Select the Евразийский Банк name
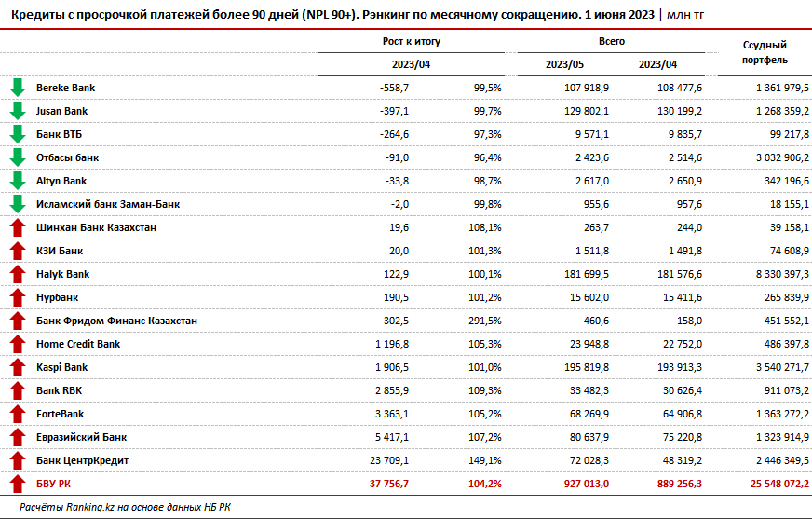Screen dimensions: 812x519 coord(81,437)
